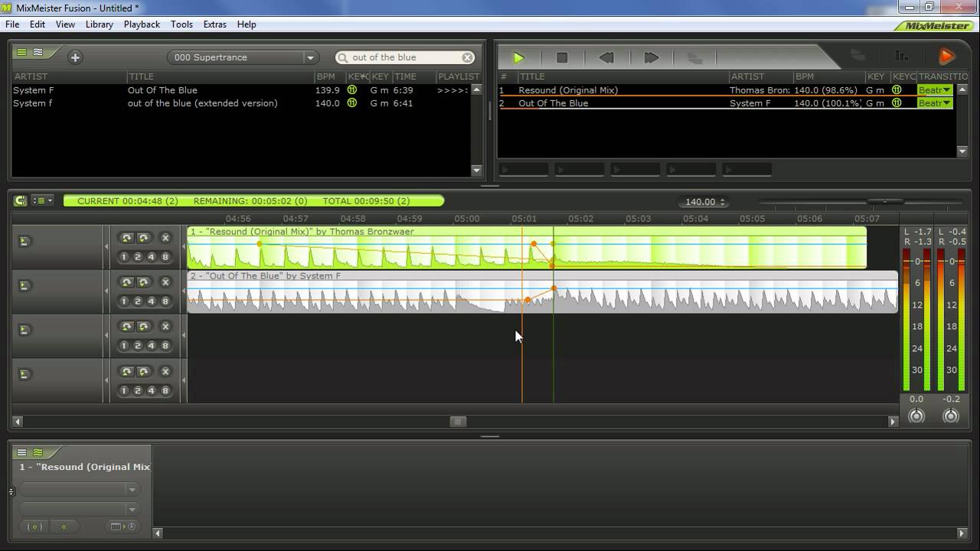Sort library by ARTIST column header
Image resolution: width=980 pixels, height=551 pixels.
(69, 77)
